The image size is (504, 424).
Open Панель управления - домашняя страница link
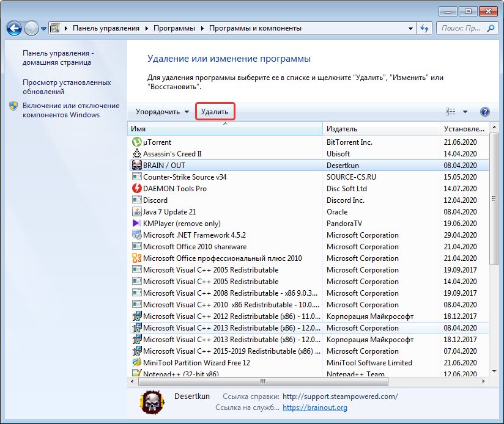tap(58, 58)
